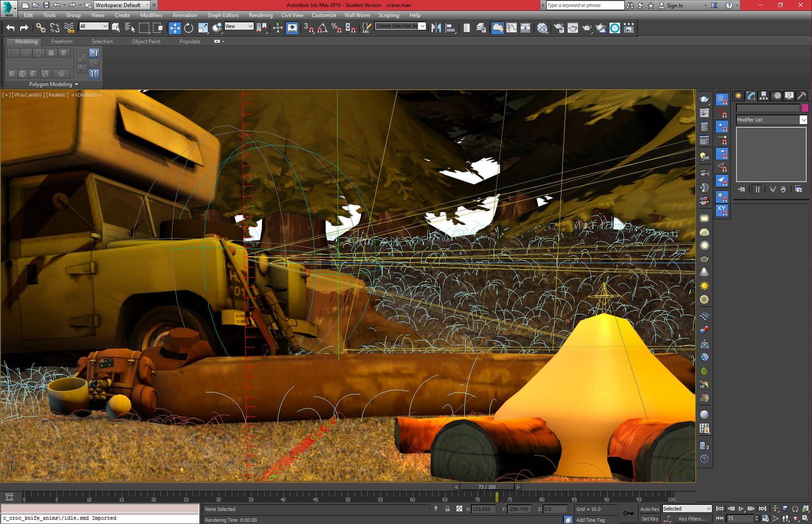The image size is (812, 524).
Task: Click the time slider 73 / 100 handle
Action: (x=487, y=487)
